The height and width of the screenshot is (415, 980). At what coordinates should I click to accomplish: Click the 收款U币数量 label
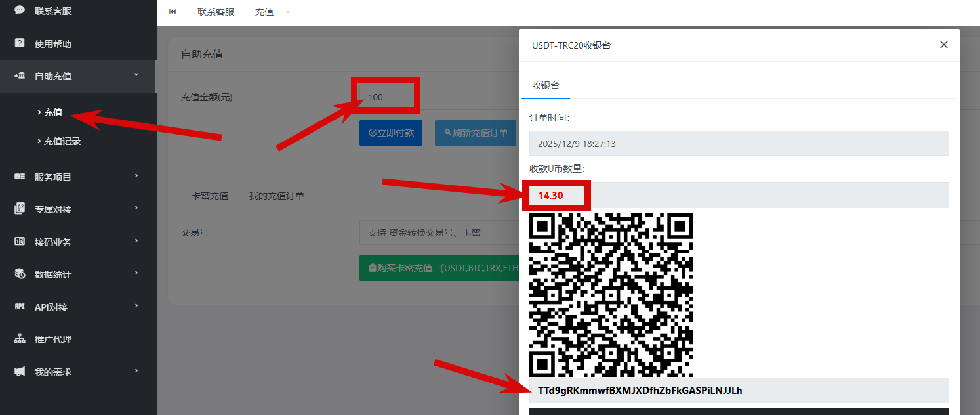(x=558, y=169)
